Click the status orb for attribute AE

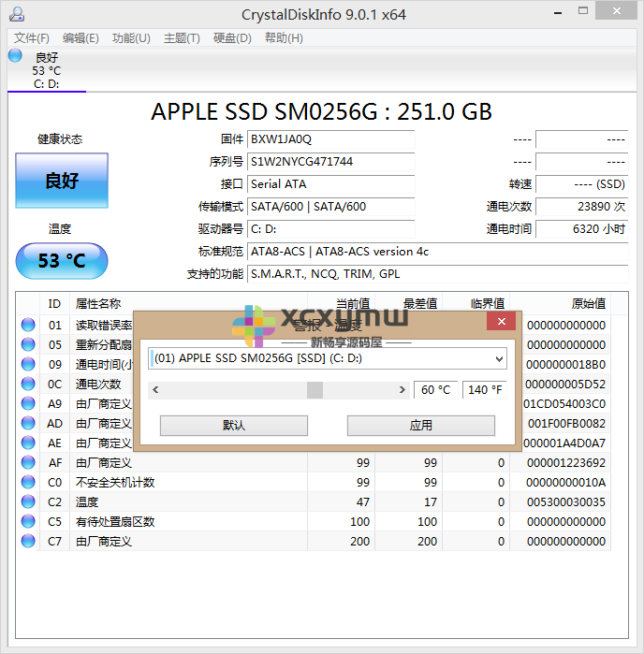(28, 443)
